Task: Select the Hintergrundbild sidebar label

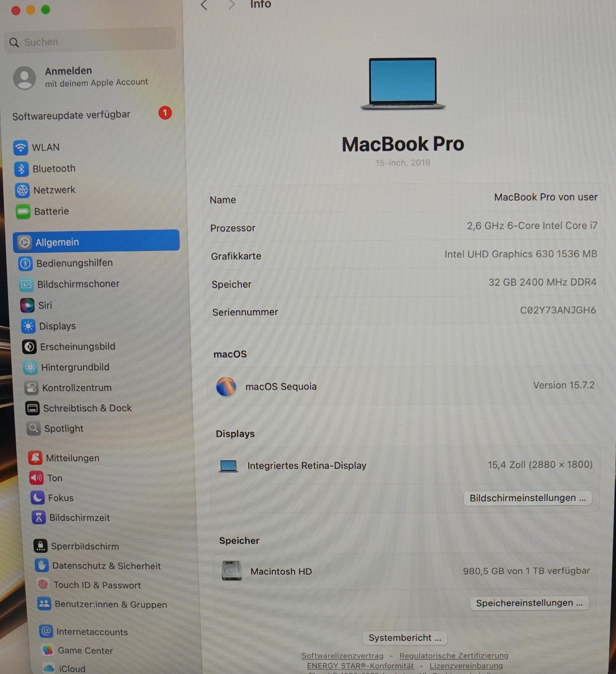Action: [75, 367]
